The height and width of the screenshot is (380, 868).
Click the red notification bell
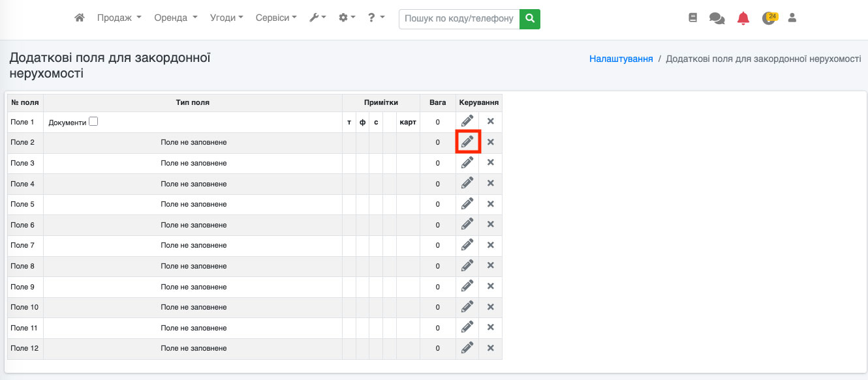743,18
